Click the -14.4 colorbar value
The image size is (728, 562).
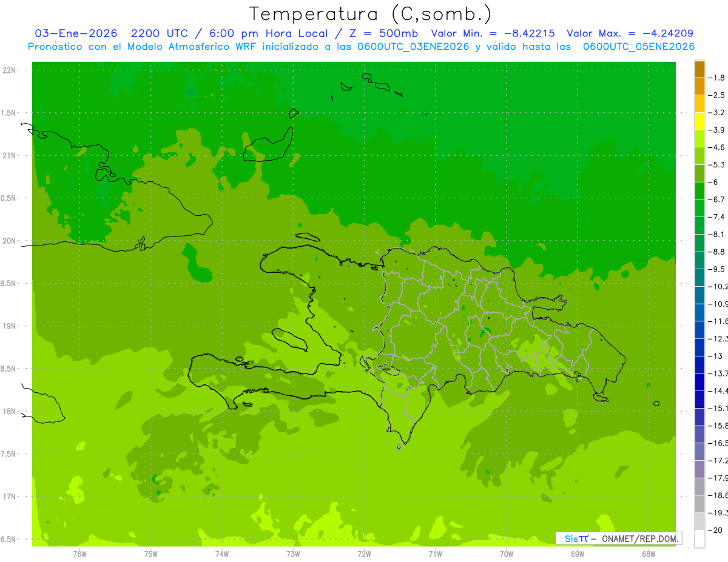(x=718, y=390)
